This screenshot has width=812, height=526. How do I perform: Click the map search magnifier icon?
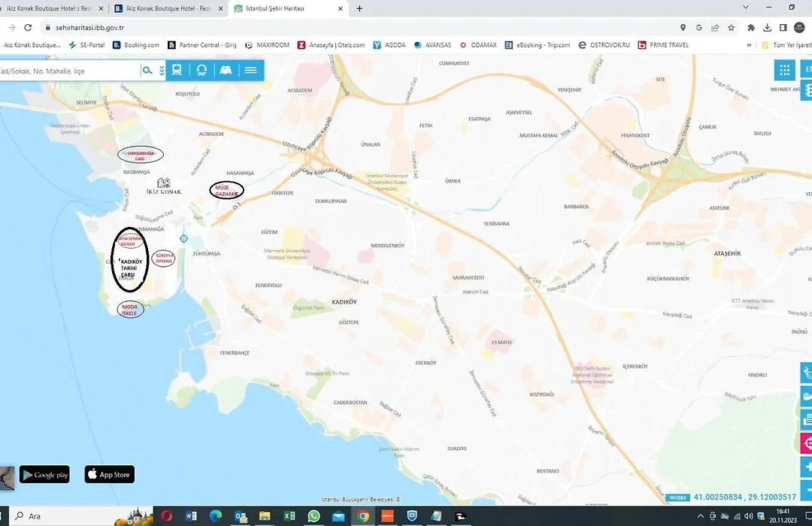pos(147,71)
